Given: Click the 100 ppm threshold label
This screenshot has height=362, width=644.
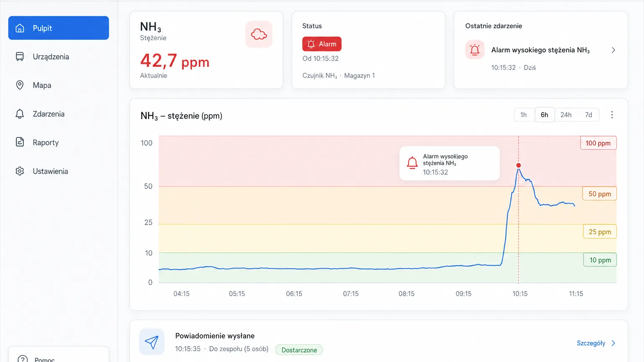Looking at the screenshot, I should coord(598,143).
